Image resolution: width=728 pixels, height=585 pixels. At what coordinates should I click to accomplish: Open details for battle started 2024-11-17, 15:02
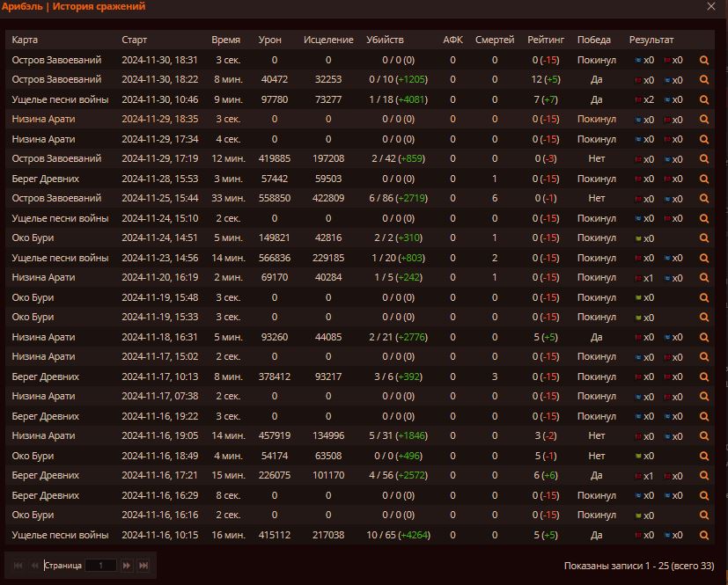coord(704,357)
